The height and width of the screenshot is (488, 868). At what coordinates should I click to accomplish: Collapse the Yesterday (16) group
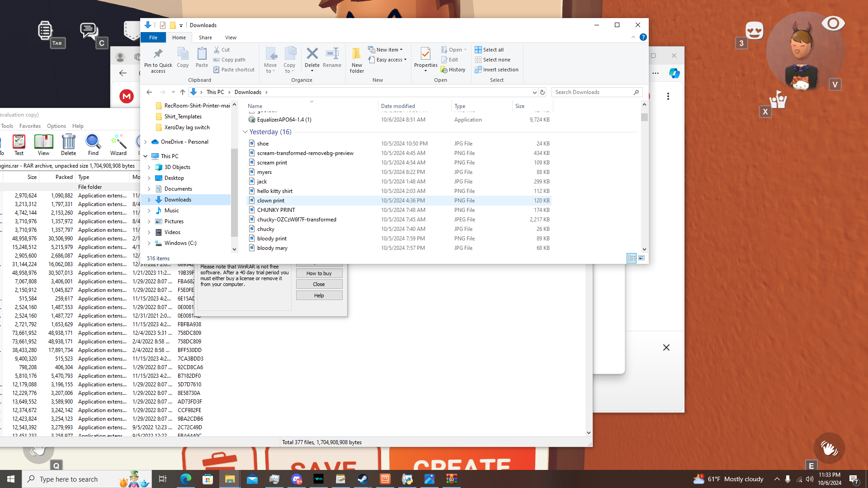[245, 132]
